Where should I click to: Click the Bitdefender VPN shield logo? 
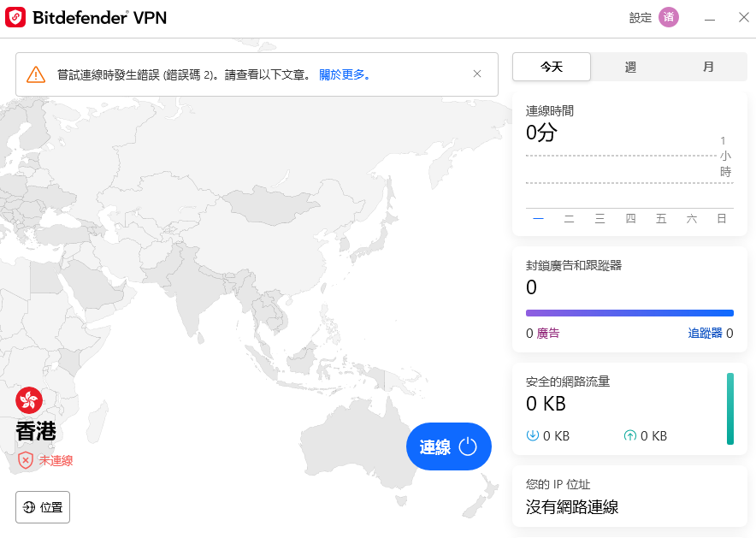pos(15,18)
